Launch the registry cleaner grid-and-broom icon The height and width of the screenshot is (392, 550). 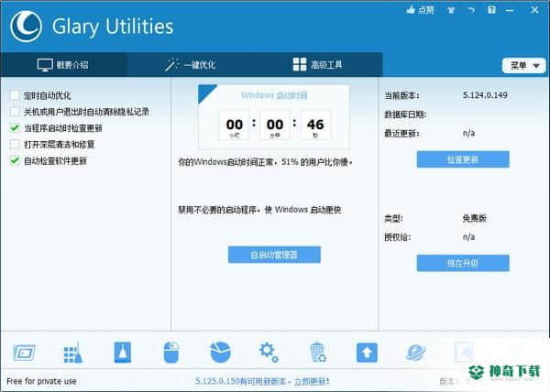pyautogui.click(x=73, y=353)
